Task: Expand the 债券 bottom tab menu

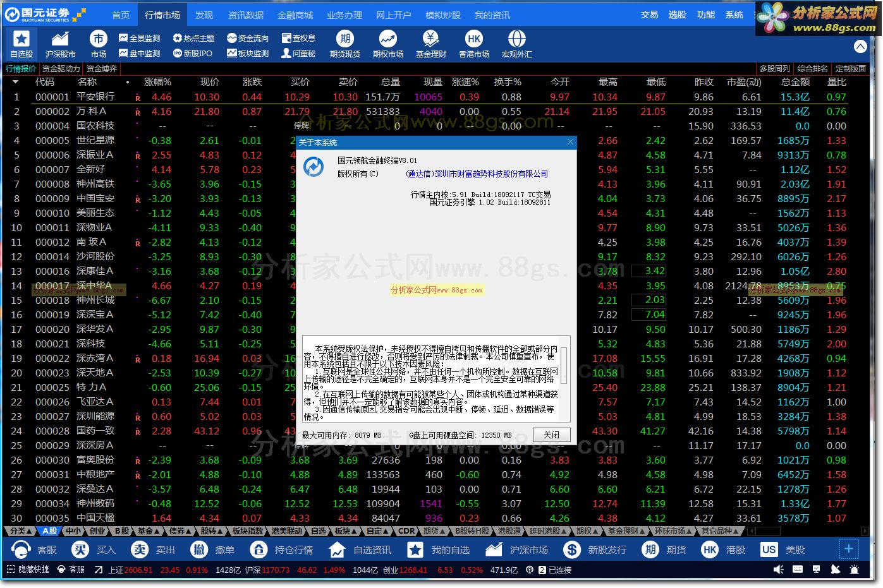Action: (180, 531)
